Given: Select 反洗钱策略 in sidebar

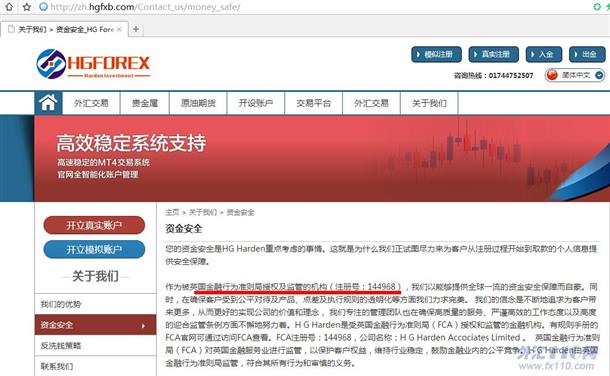Looking at the screenshot, I should point(95,345).
